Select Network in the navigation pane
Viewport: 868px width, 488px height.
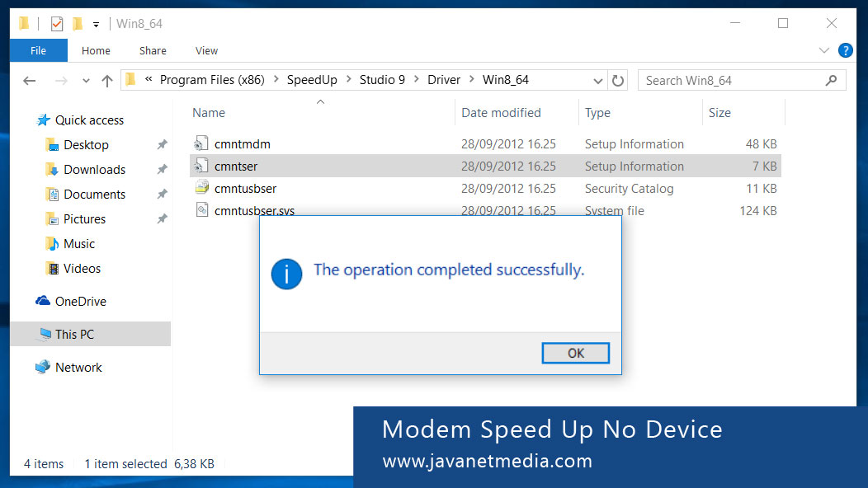[78, 367]
